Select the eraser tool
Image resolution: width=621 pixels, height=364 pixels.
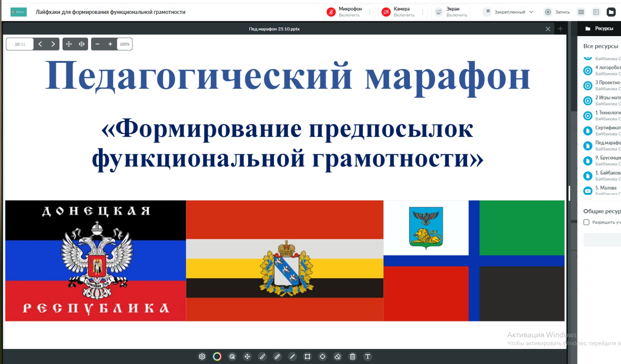[338, 357]
